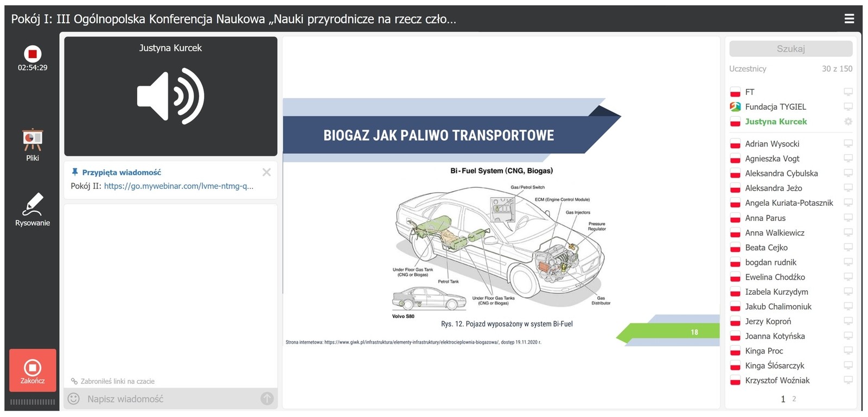The width and height of the screenshot is (868, 417).
Task: Click the audio level meter bar
Action: click(33, 402)
